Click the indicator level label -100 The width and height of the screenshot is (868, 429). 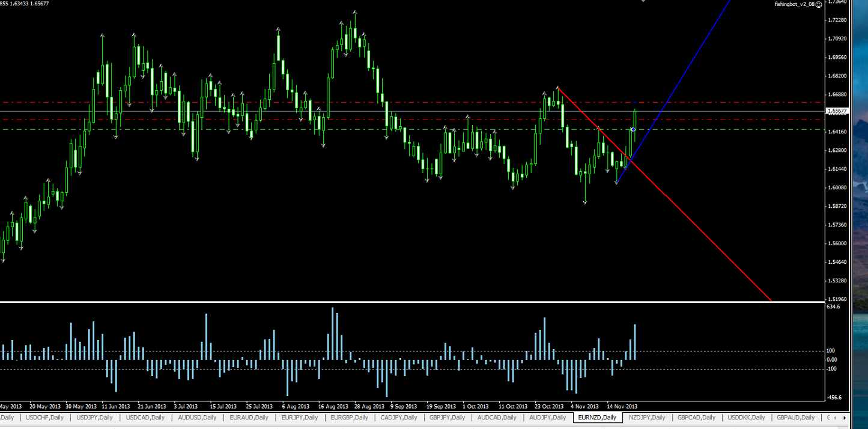833,368
